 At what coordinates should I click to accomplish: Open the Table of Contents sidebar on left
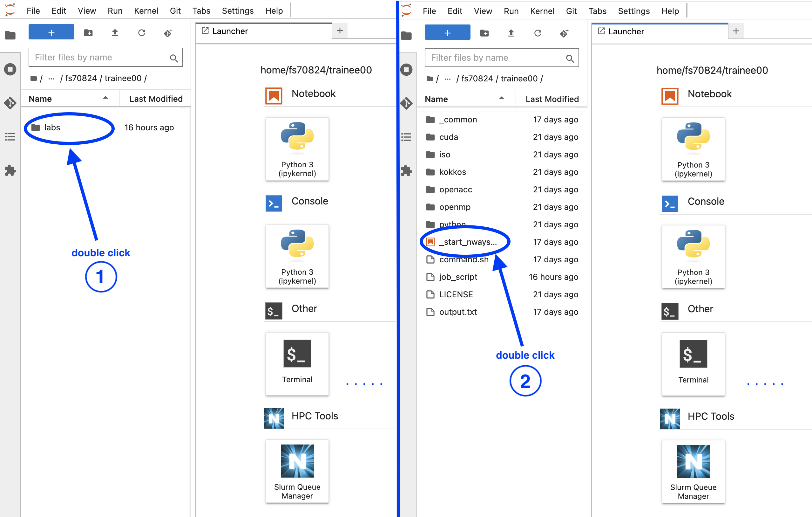pyautogui.click(x=10, y=137)
